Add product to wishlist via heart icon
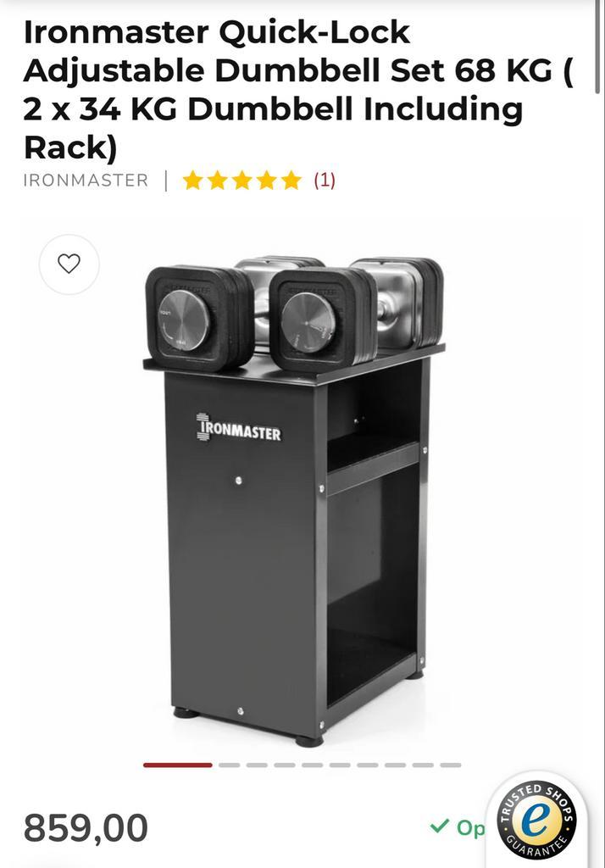Image resolution: width=605 pixels, height=868 pixels. (69, 264)
